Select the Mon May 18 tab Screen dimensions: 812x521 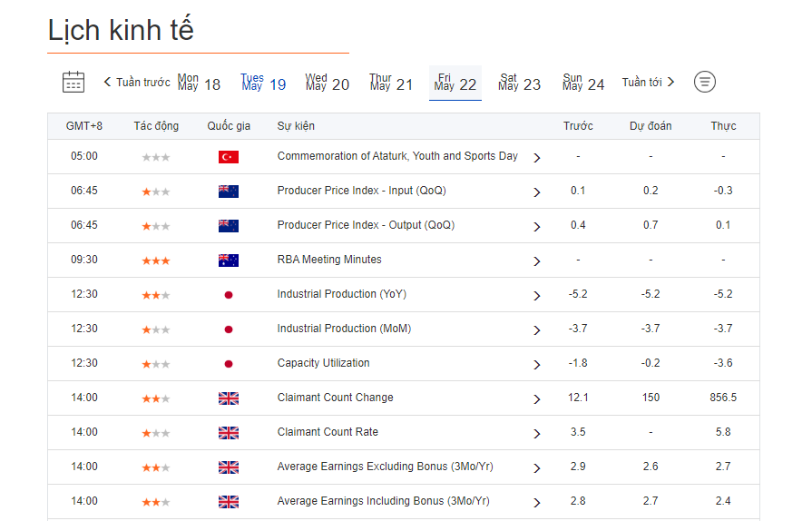199,83
